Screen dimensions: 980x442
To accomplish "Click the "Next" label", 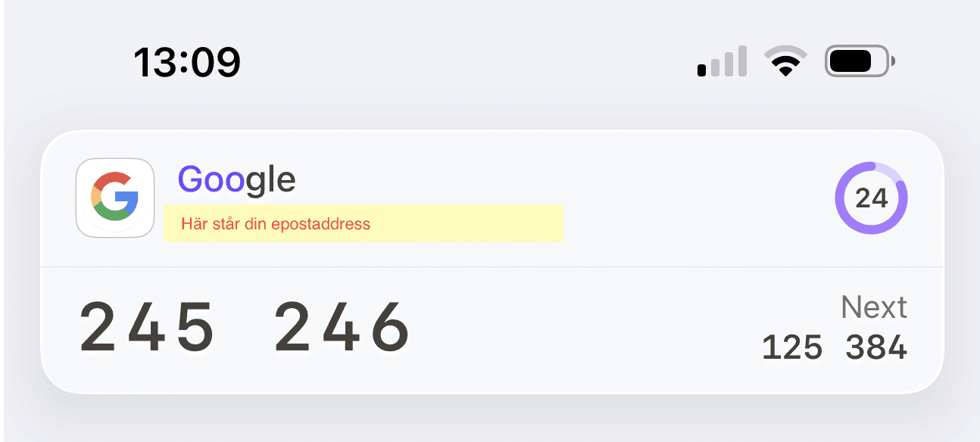I will 874,307.
